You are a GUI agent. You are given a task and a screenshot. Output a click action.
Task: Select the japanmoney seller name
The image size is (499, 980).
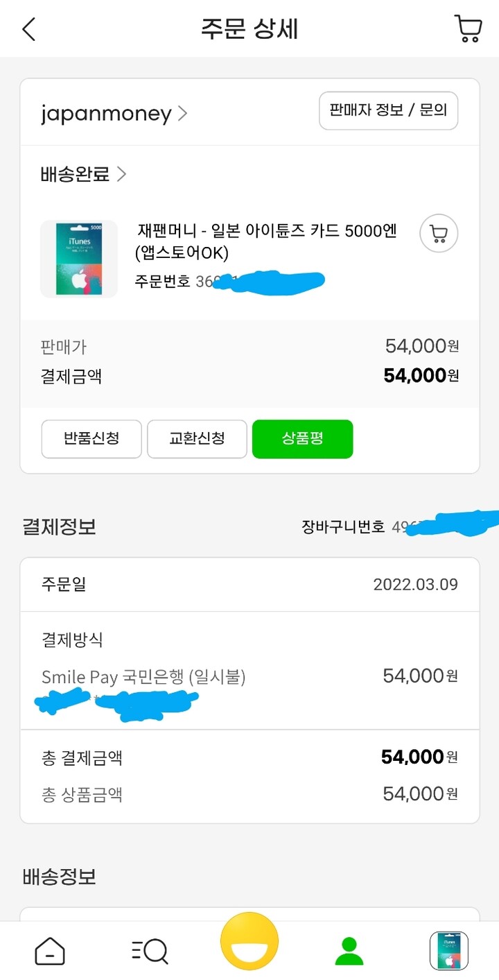[x=106, y=114]
